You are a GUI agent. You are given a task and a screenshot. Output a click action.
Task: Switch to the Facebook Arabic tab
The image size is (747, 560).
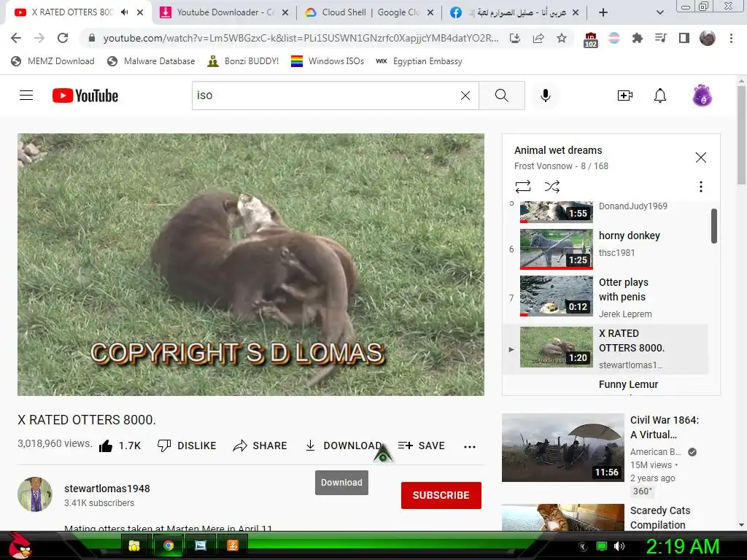[x=514, y=12]
